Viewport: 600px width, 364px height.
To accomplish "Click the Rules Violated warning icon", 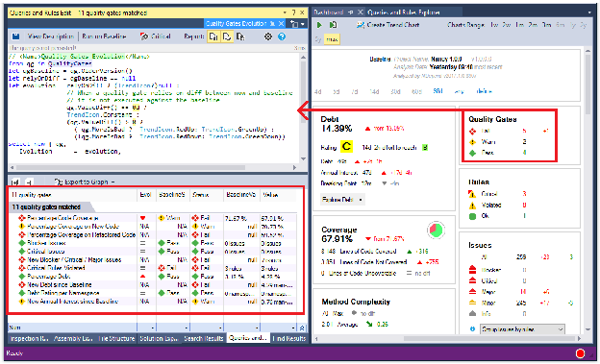I will pos(472,206).
